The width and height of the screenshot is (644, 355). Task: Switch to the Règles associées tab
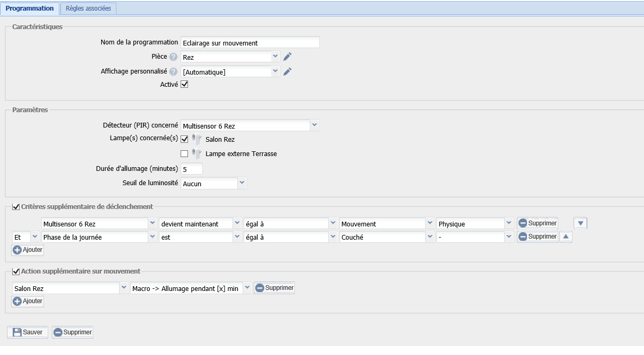pyautogui.click(x=88, y=8)
